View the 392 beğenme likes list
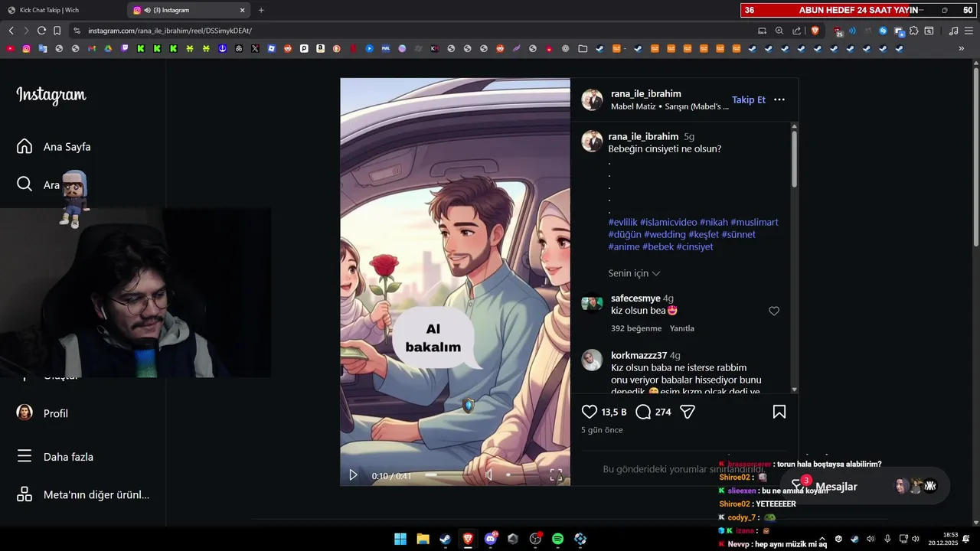 (x=636, y=328)
